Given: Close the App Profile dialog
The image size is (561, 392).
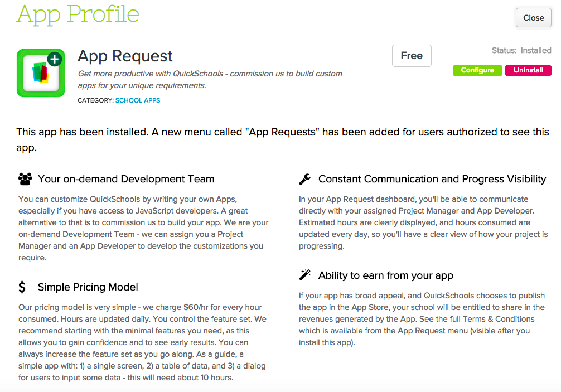Looking at the screenshot, I should [533, 18].
